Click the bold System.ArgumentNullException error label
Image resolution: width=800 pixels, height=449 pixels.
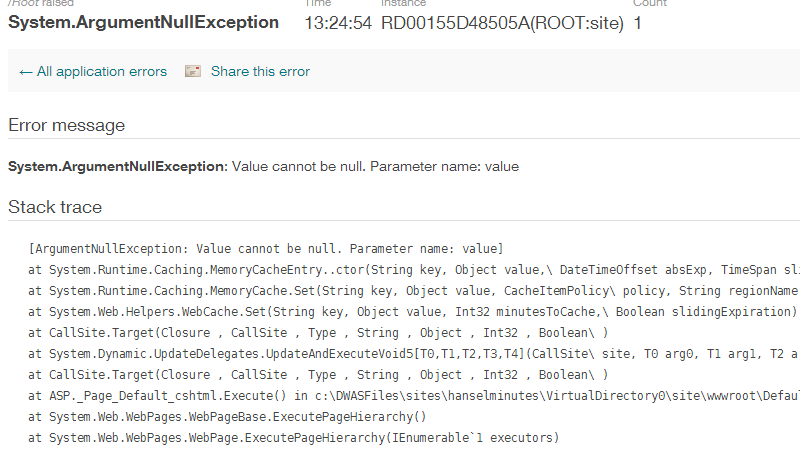(x=118, y=166)
